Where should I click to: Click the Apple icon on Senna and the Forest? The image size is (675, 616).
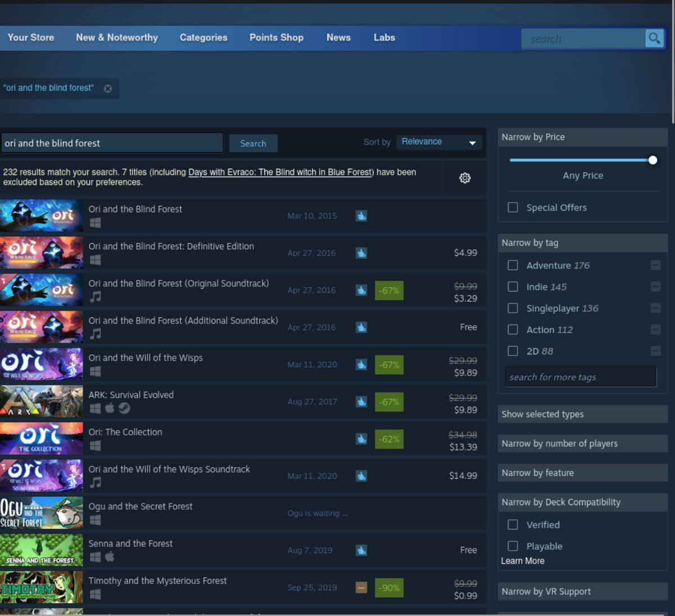tap(110, 557)
